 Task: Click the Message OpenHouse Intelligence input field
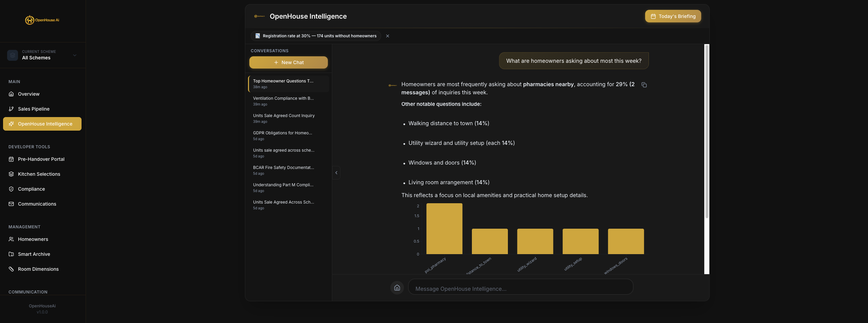click(521, 288)
